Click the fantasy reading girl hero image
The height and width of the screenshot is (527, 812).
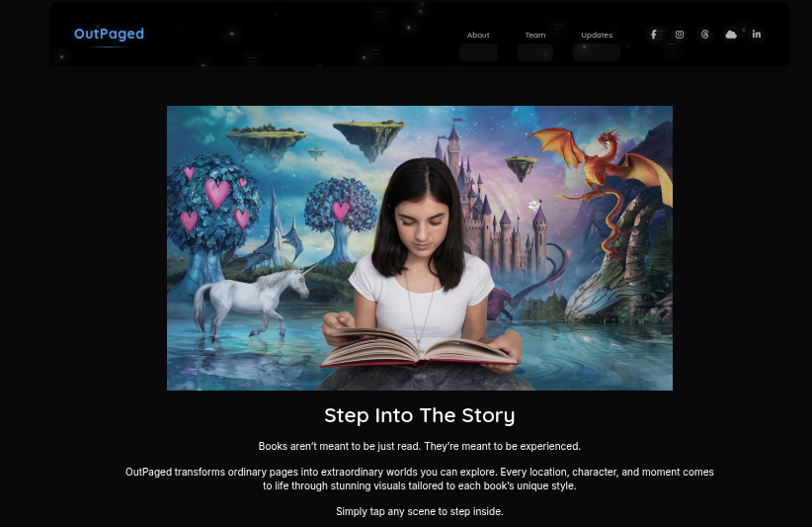pyautogui.click(x=420, y=248)
